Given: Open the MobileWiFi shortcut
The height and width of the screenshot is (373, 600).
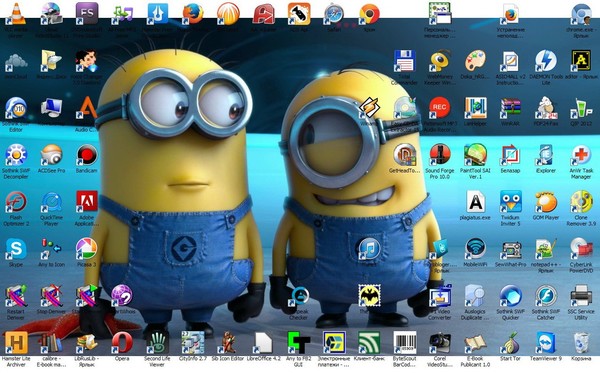Looking at the screenshot, I should (x=475, y=249).
